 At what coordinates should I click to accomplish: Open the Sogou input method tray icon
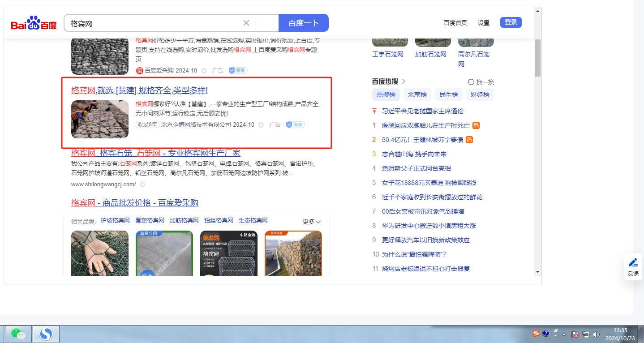[536, 333]
